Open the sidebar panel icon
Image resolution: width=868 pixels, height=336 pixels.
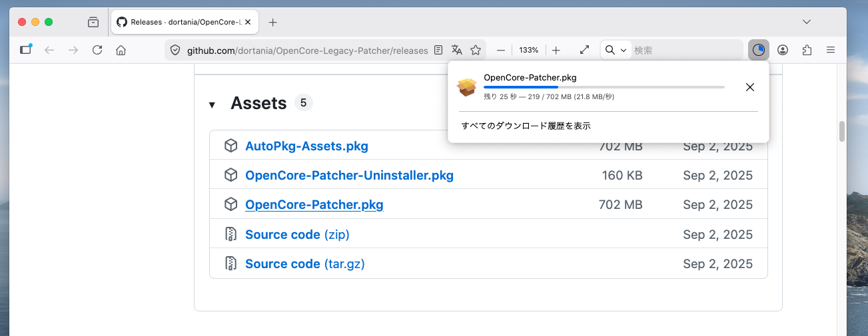pos(25,50)
